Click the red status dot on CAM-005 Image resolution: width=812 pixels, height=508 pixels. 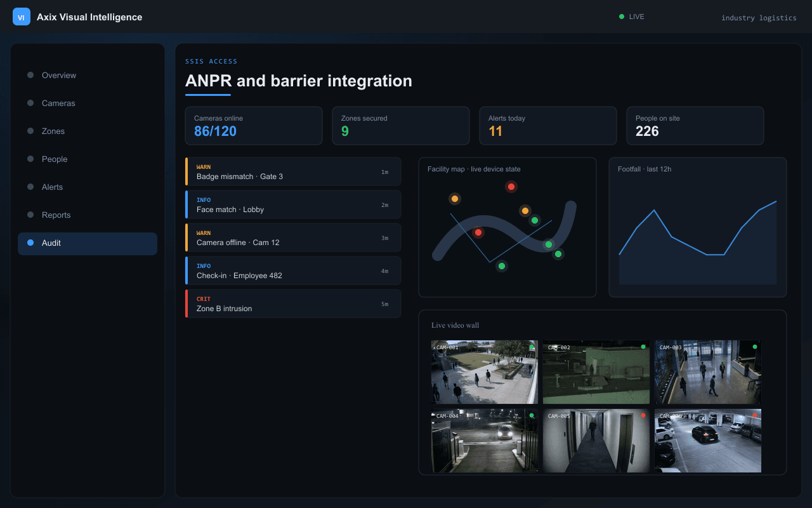click(x=643, y=415)
